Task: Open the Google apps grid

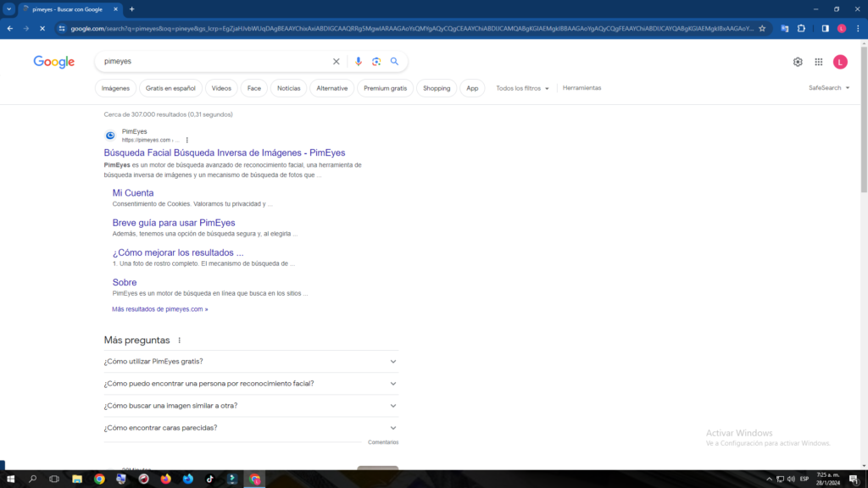Action: [819, 62]
